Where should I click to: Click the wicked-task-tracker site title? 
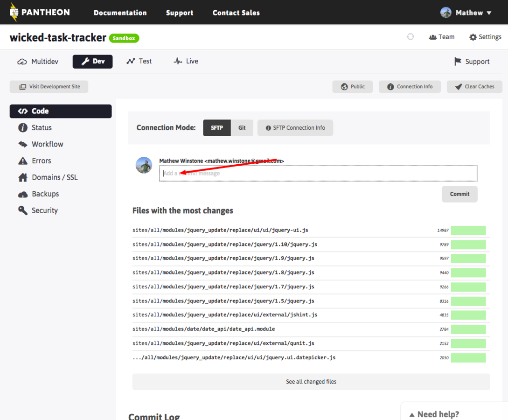tap(58, 38)
